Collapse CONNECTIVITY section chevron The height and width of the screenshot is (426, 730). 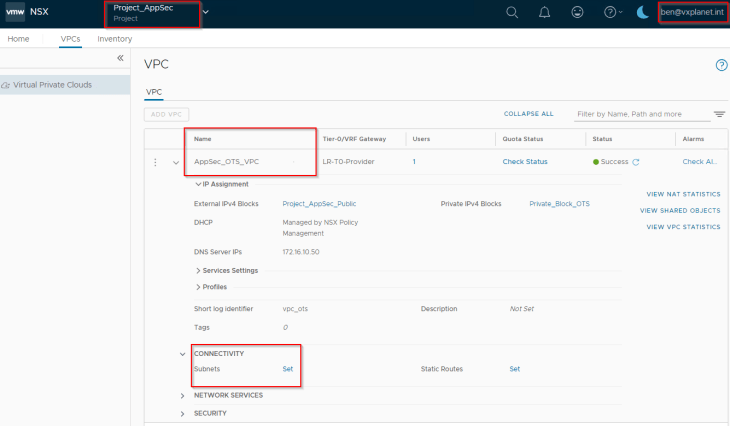tap(182, 354)
